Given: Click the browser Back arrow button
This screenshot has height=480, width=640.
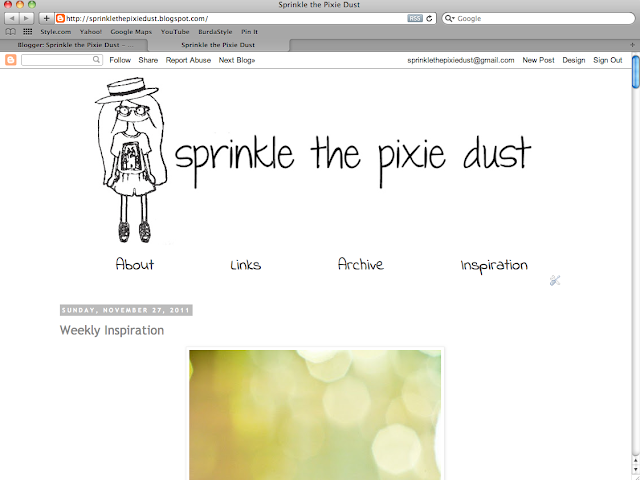Looking at the screenshot, I should 12,18.
